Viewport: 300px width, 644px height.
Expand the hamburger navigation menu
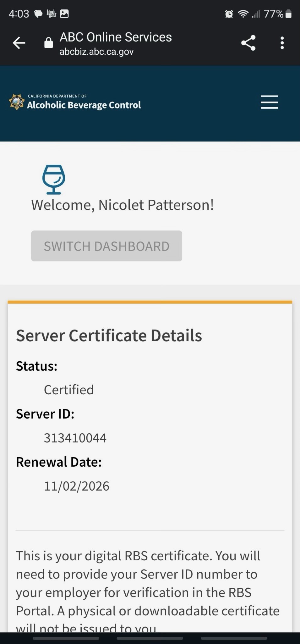click(269, 102)
